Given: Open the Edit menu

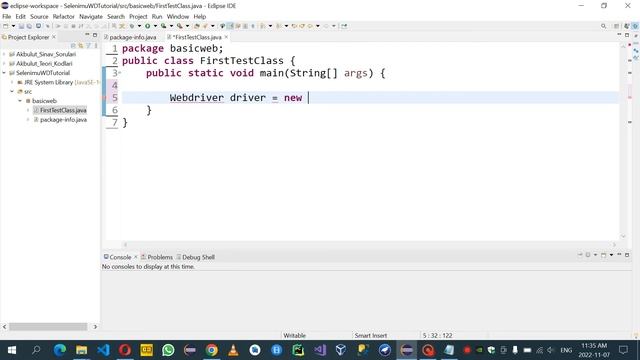Looking at the screenshot, I should point(20,16).
